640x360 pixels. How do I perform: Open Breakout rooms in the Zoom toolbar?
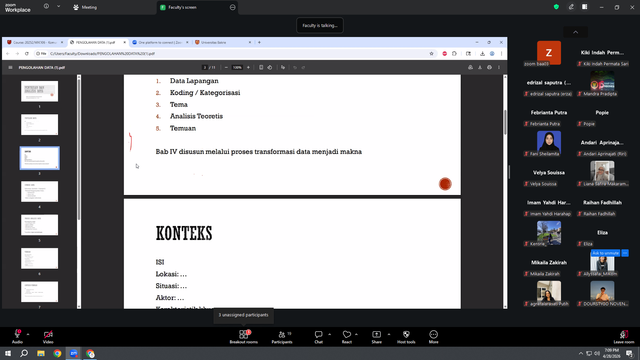click(244, 337)
